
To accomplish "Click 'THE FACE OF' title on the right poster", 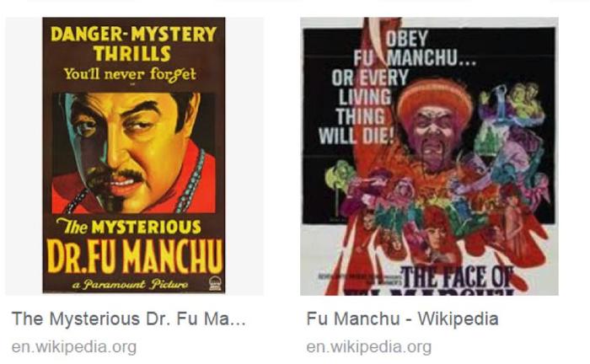I will coord(458,277).
